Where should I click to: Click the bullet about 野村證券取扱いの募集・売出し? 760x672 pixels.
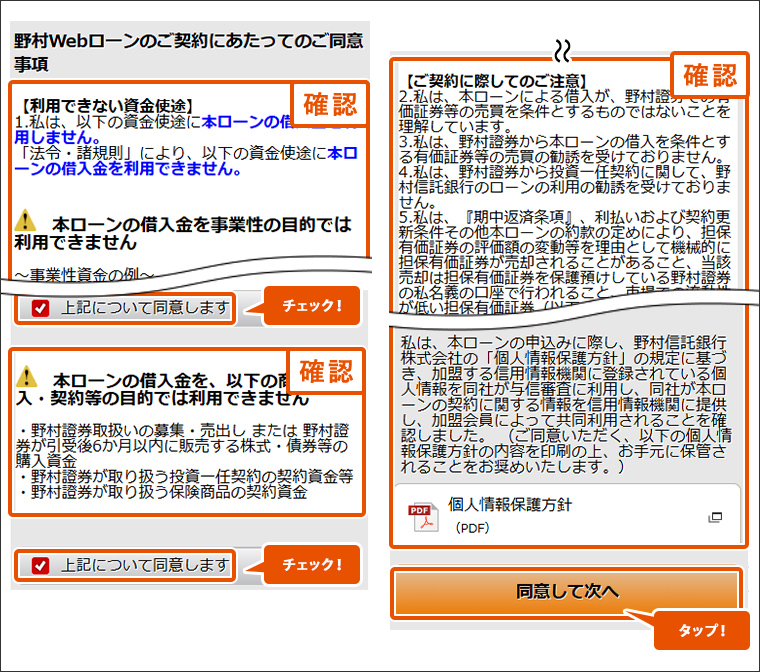pyautogui.click(x=183, y=446)
